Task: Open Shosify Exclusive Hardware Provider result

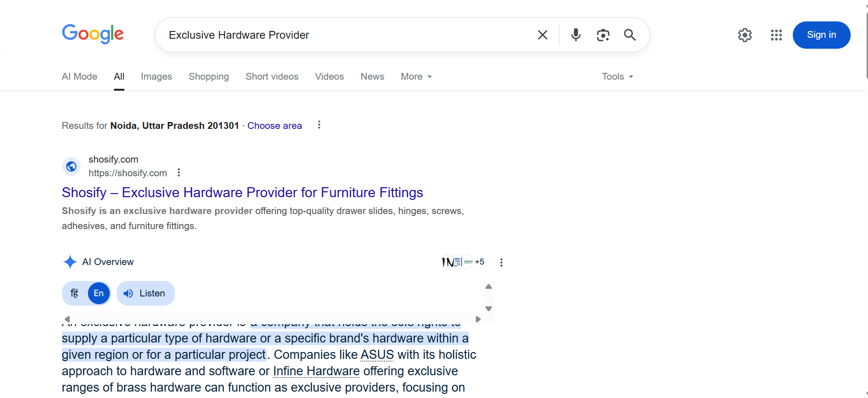Action: click(242, 193)
